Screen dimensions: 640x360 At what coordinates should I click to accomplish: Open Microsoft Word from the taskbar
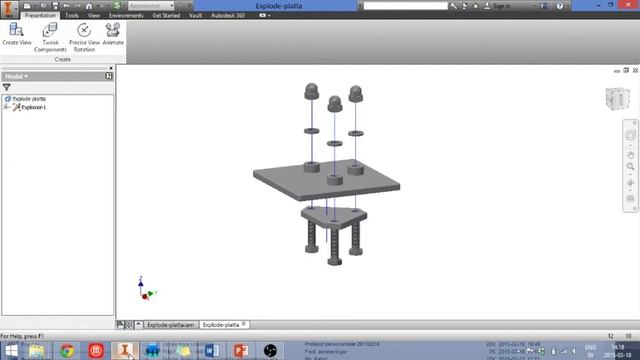(212, 351)
